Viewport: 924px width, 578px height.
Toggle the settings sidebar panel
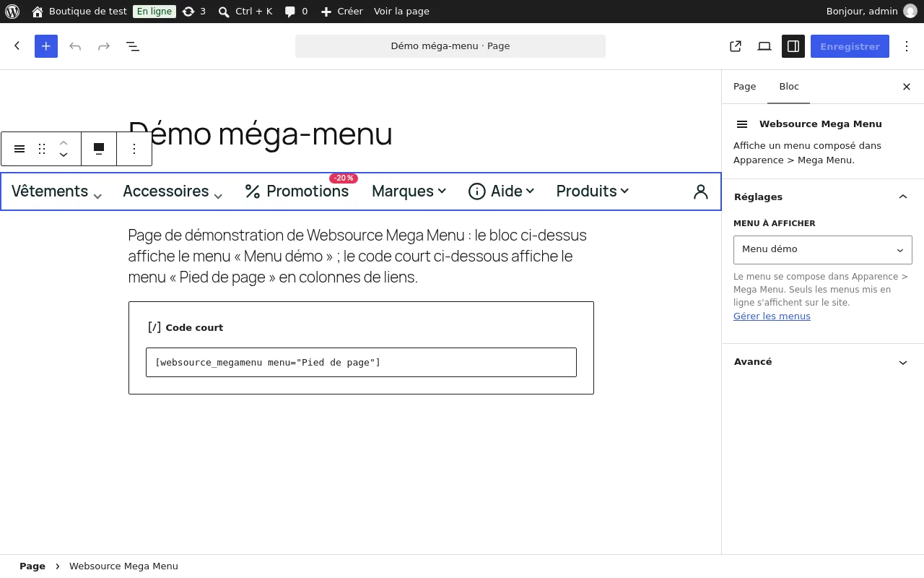pos(793,46)
